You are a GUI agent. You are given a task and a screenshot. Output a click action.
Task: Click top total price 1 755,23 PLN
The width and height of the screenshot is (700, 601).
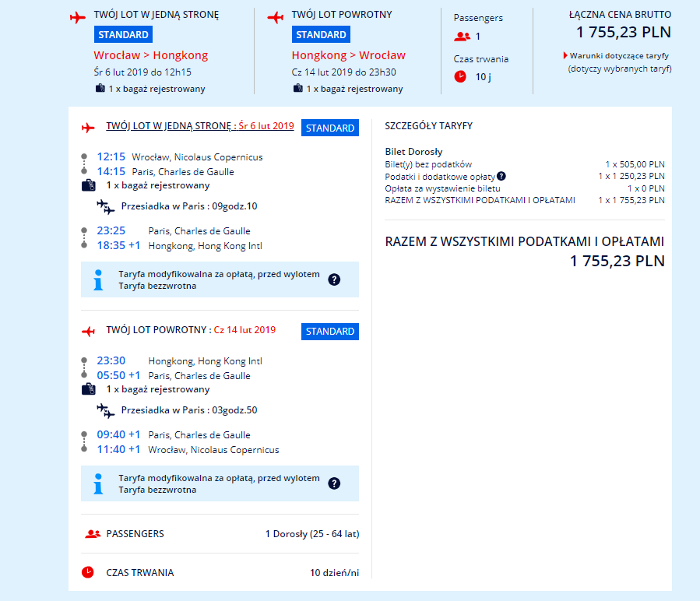coord(623,32)
